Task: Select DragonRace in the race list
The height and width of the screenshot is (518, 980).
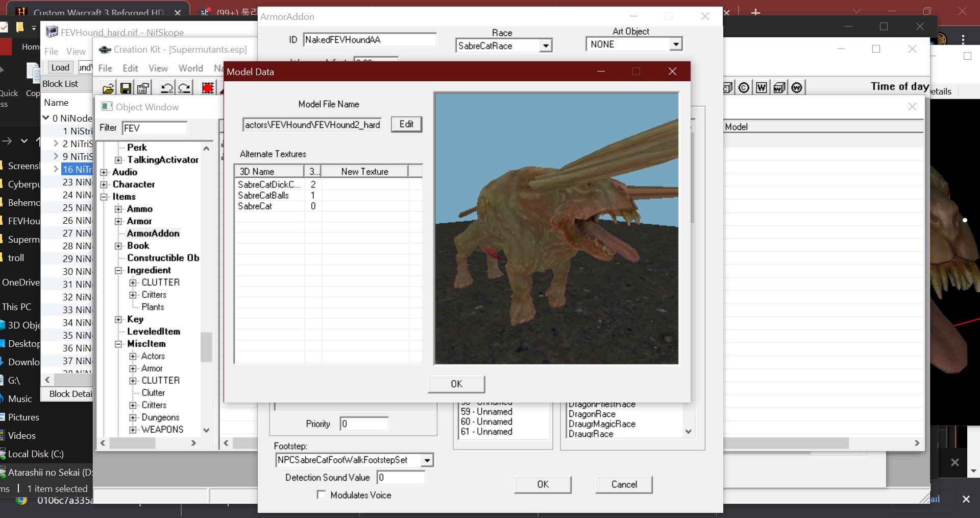Action: [x=592, y=414]
